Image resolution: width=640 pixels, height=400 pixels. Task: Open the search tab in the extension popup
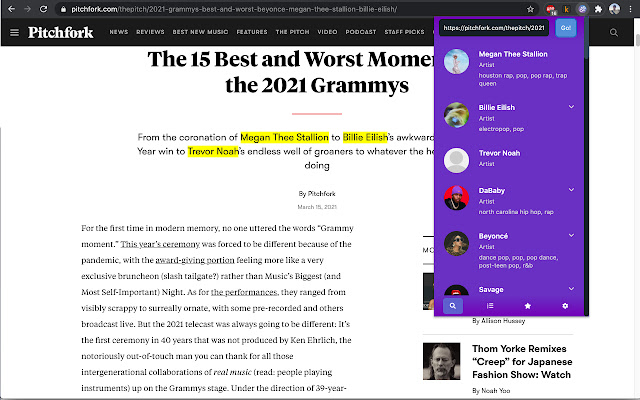[x=453, y=305]
